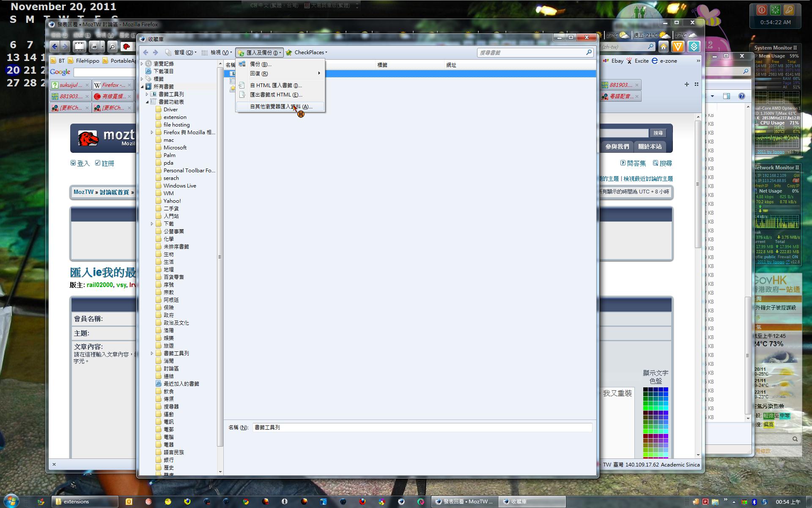Choose 備份 (B) menu item
The image size is (812, 508).
pyautogui.click(x=280, y=64)
